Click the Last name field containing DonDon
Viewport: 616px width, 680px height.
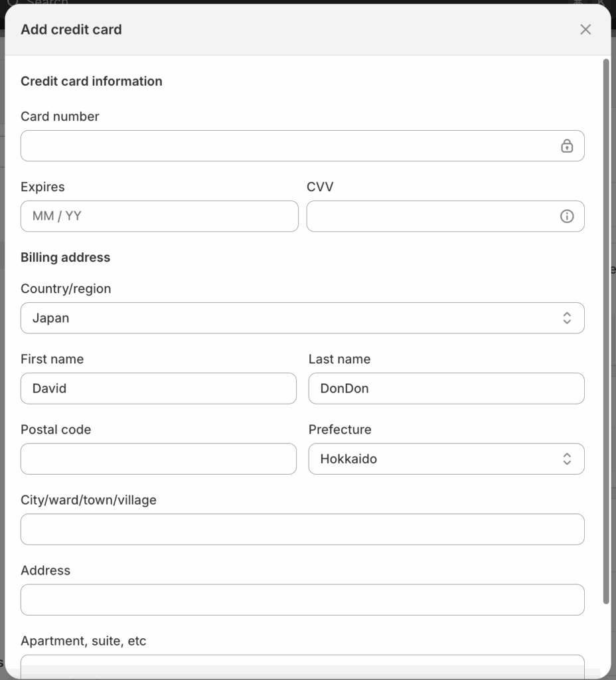(446, 388)
